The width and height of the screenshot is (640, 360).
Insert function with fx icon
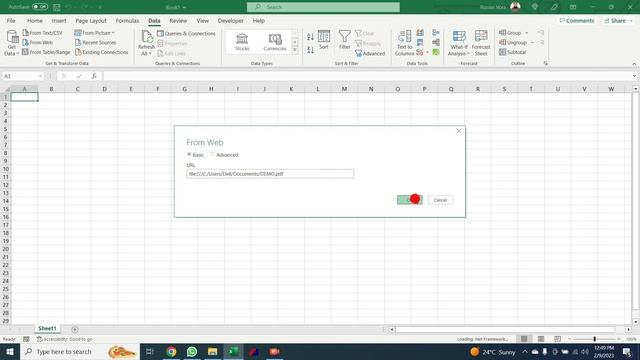point(94,76)
